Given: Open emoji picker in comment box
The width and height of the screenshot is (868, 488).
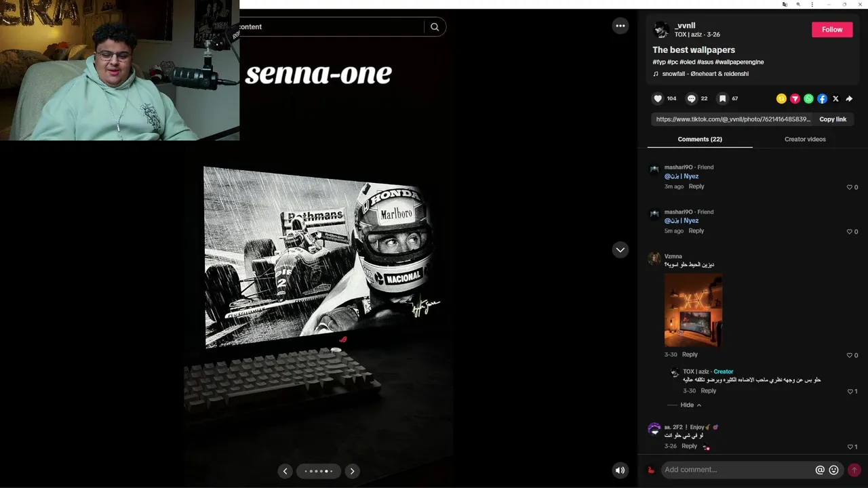Looking at the screenshot, I should (834, 470).
